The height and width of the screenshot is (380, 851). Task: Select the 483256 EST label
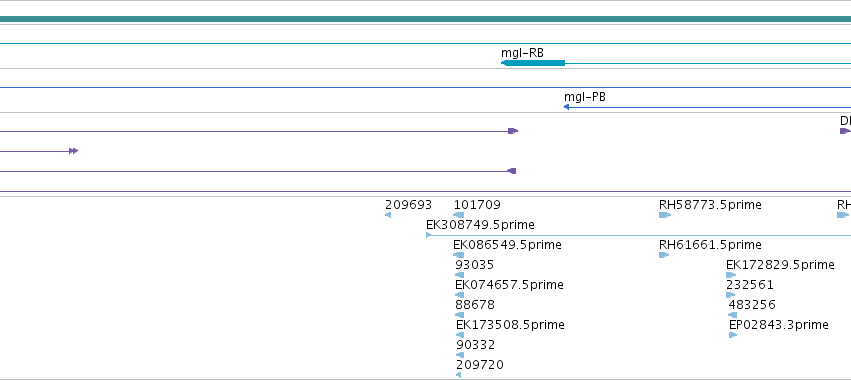click(752, 305)
